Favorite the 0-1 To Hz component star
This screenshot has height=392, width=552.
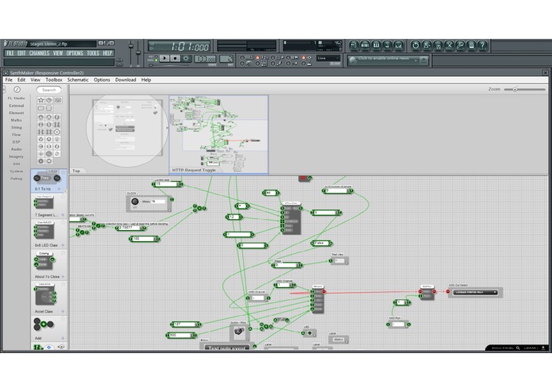pyautogui.click(x=64, y=171)
